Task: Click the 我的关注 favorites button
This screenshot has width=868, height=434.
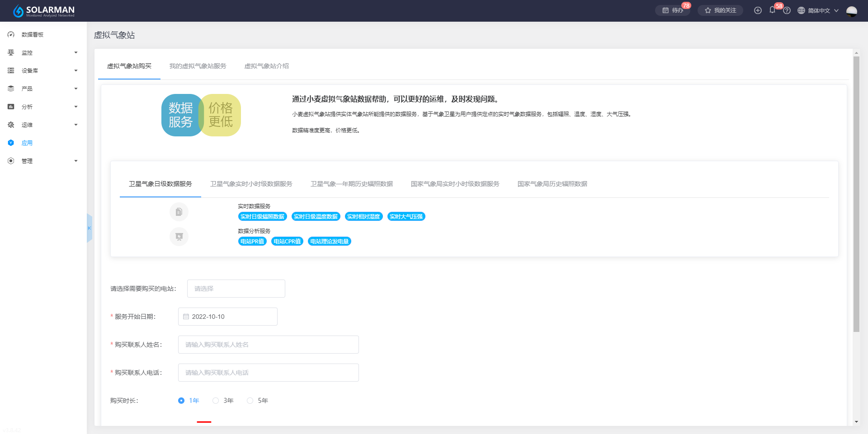Action: [720, 10]
